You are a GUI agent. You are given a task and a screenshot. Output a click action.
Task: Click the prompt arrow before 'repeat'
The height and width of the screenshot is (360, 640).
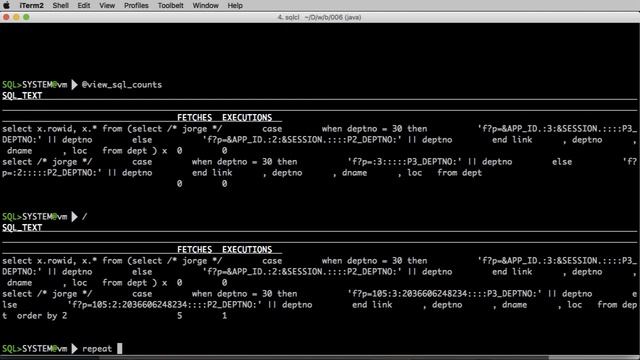(74, 349)
